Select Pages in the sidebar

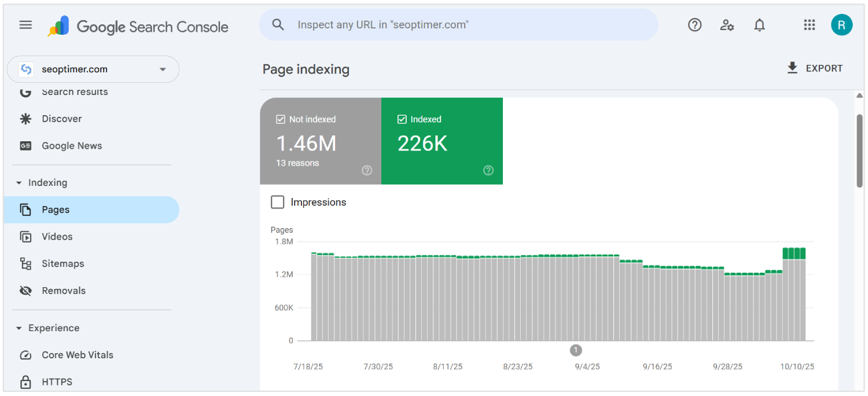tap(56, 210)
